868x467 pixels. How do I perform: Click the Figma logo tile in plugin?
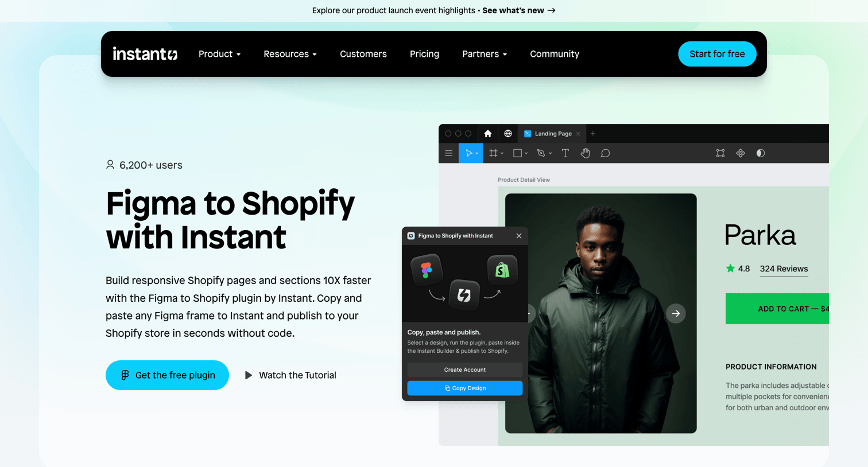click(x=427, y=270)
